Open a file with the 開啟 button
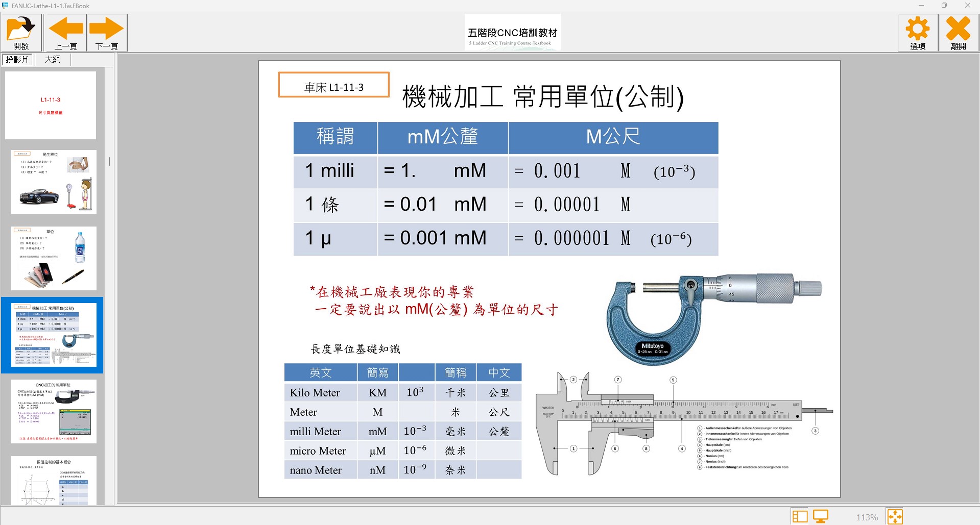 [21, 33]
